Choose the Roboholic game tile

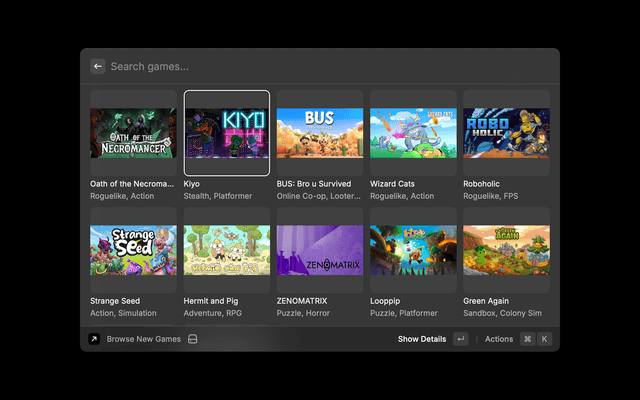point(506,133)
